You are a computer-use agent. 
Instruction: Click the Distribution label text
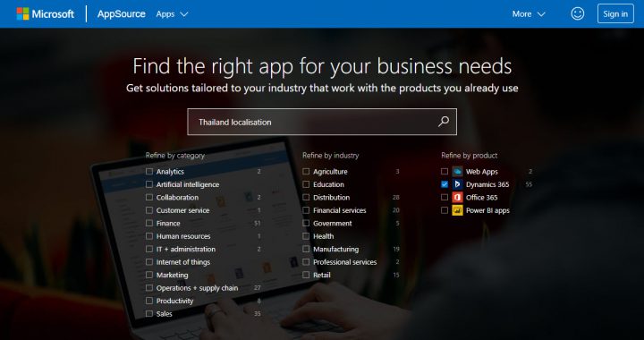pos(332,198)
